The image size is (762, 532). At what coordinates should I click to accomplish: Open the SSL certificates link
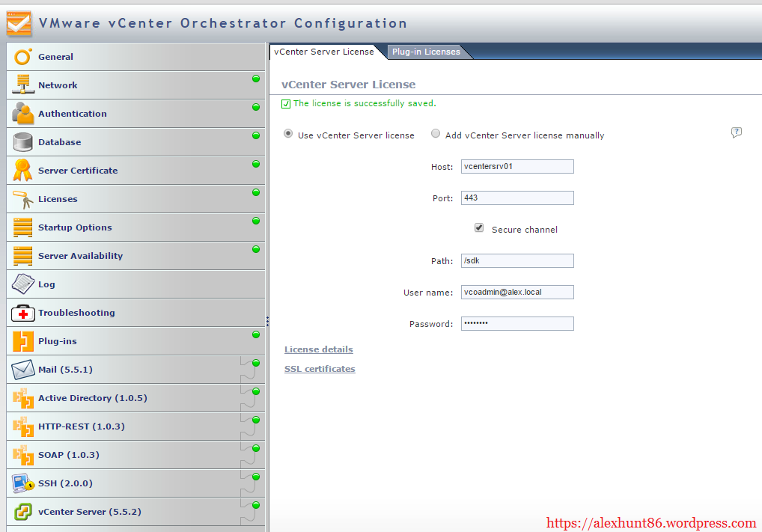click(x=320, y=369)
